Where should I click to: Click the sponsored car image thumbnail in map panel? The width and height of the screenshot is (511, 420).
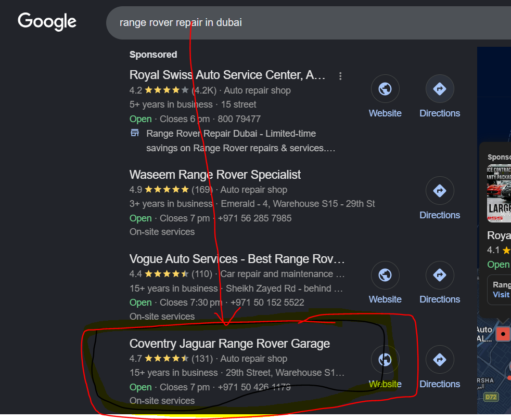[499, 193]
